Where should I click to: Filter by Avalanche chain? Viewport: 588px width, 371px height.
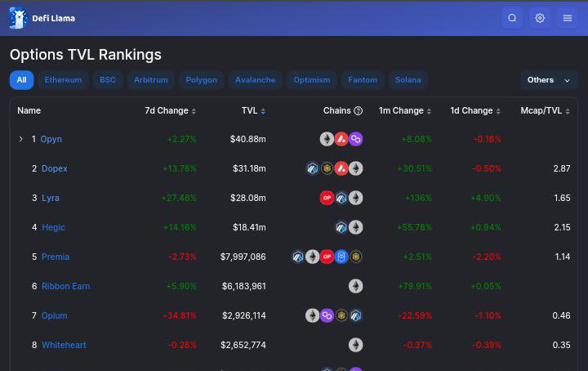(x=255, y=80)
